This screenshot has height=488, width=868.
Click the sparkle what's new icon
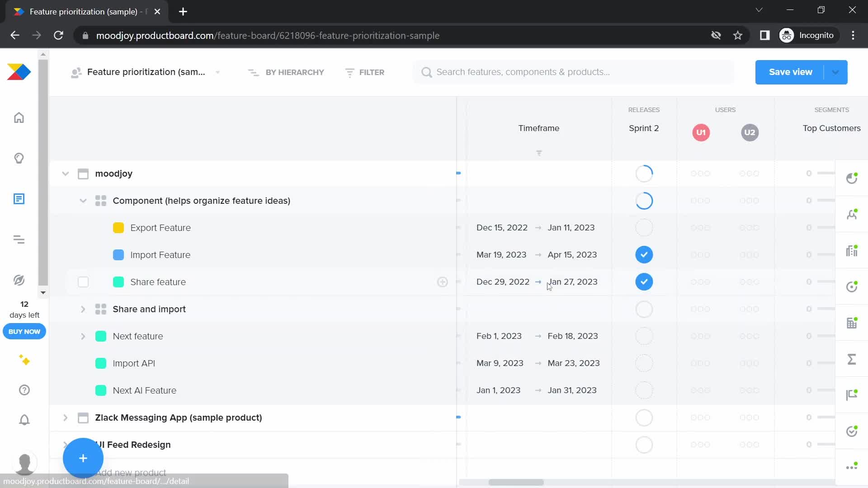tap(24, 360)
